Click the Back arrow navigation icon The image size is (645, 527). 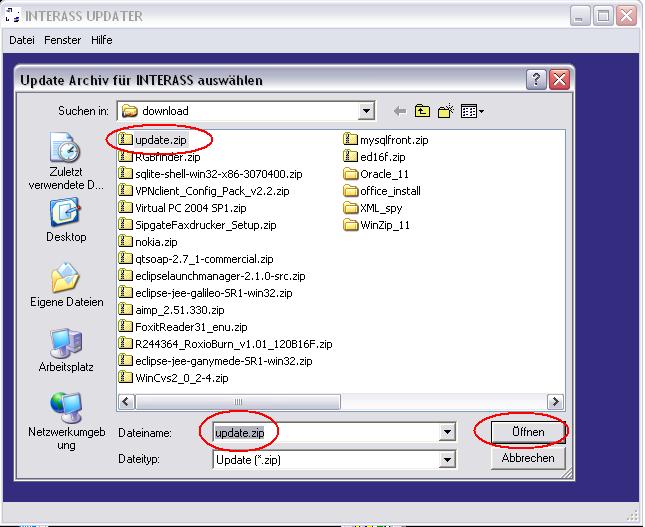[x=400, y=111]
